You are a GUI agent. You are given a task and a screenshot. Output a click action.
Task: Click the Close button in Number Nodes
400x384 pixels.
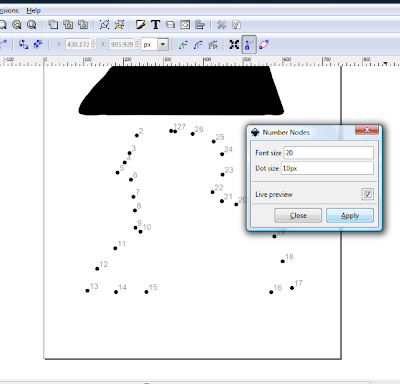pyautogui.click(x=298, y=216)
